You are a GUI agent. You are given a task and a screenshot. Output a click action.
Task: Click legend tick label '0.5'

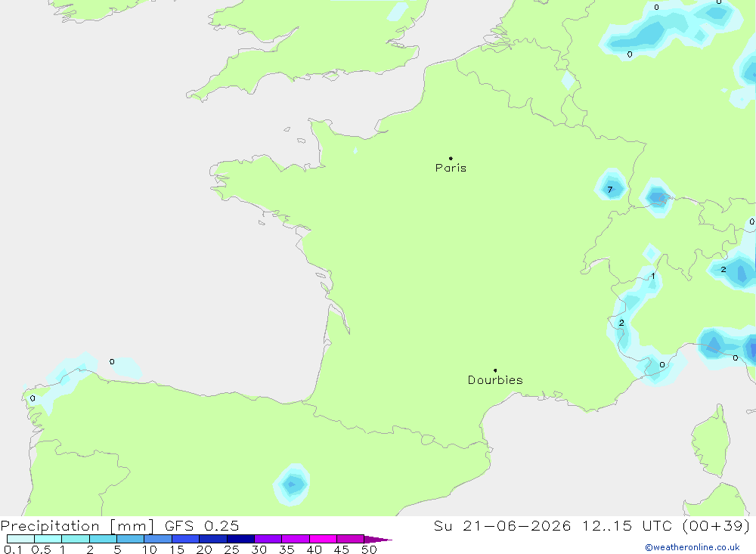[41, 549]
